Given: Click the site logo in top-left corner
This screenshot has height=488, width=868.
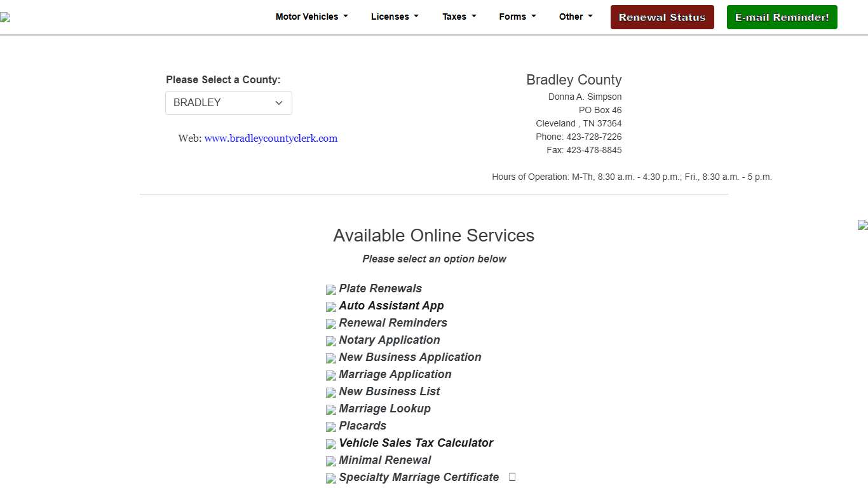Looking at the screenshot, I should (5, 18).
